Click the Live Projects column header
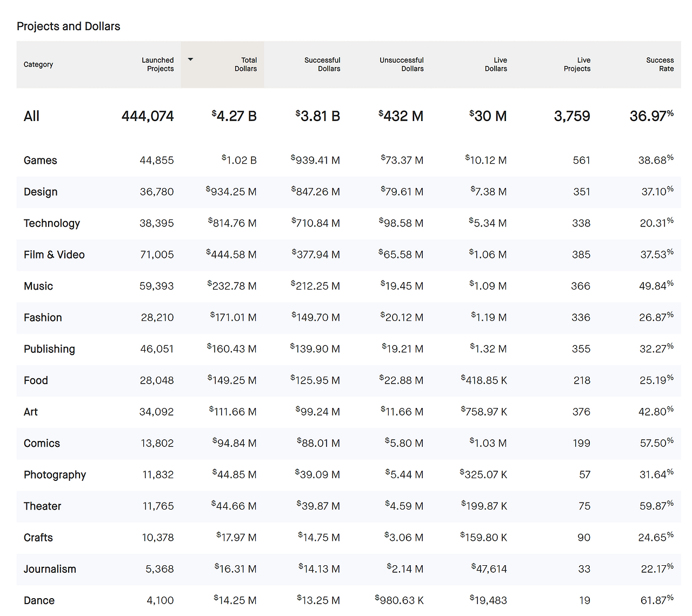 pyautogui.click(x=577, y=64)
